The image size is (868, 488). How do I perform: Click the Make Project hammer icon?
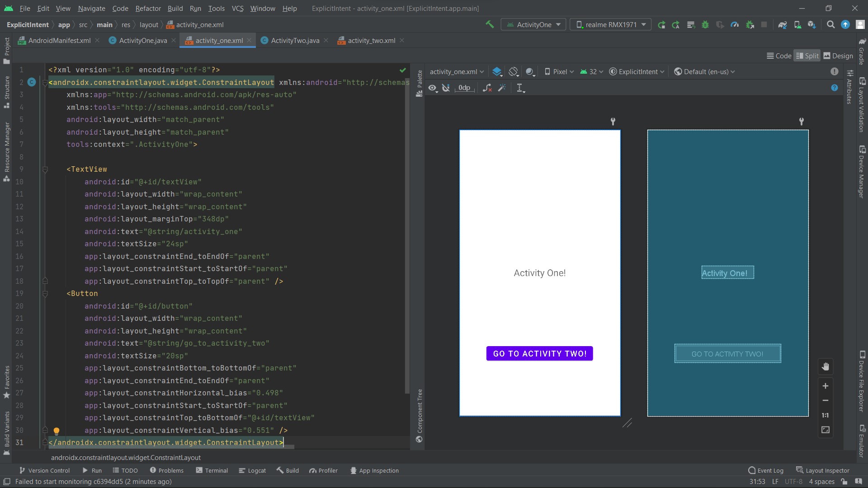tap(490, 24)
